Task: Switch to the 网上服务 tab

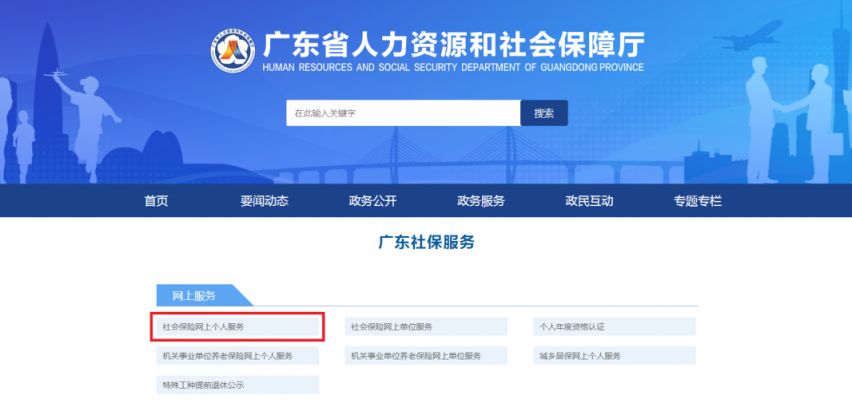Action: tap(194, 296)
